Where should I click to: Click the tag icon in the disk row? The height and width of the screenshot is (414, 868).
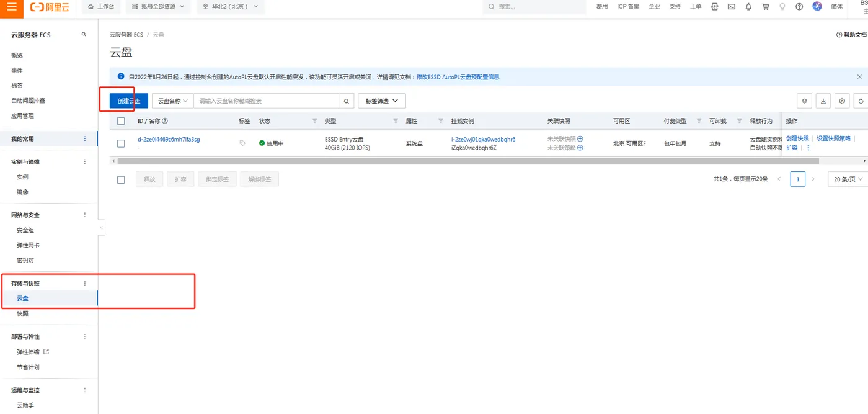coord(242,143)
